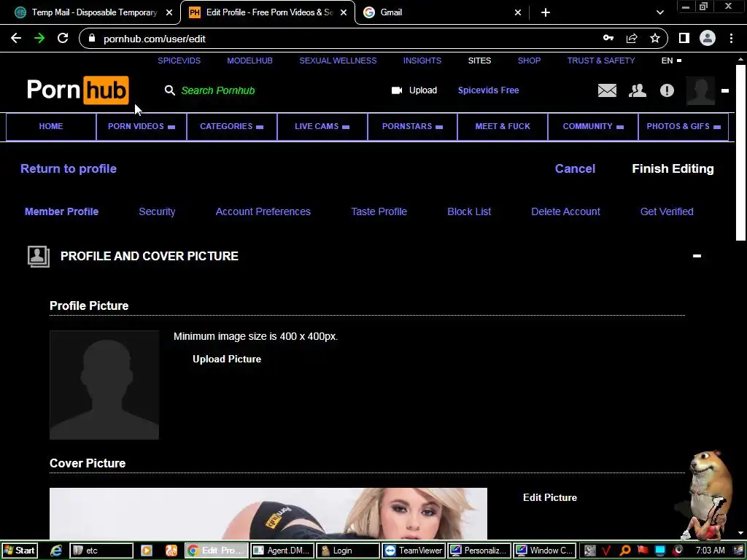This screenshot has width=747, height=560.
Task: Expand the user account menu dash
Action: (x=725, y=90)
